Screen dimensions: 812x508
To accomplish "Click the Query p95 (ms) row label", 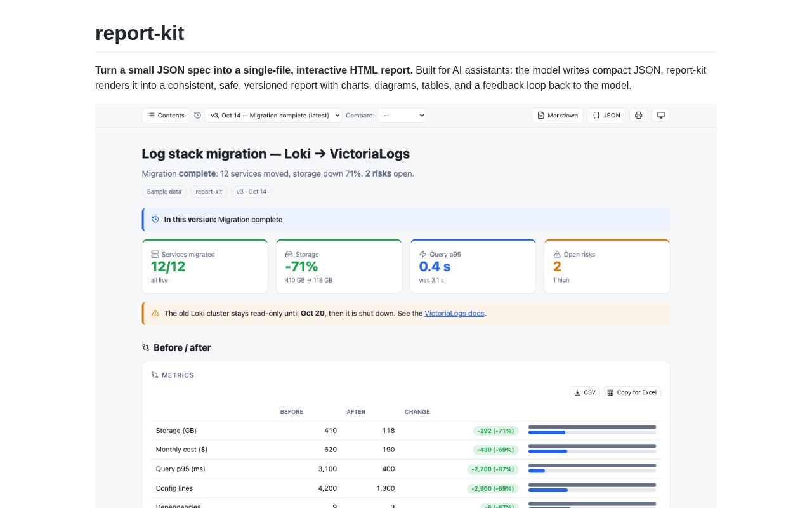I will (180, 469).
